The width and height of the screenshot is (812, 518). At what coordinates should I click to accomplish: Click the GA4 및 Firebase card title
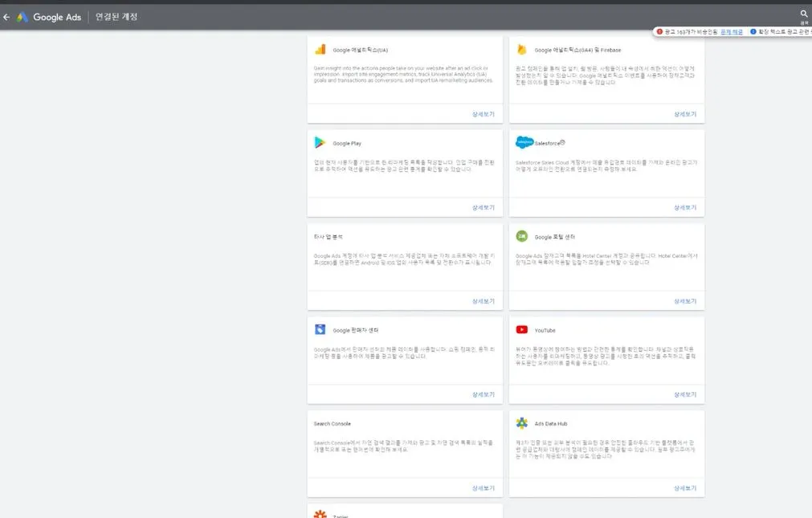pyautogui.click(x=577, y=51)
